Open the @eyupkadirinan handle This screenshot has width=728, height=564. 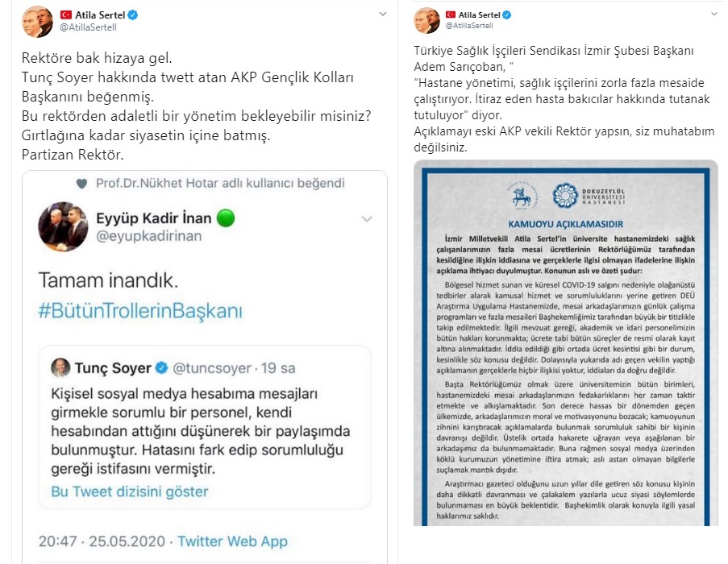148,236
